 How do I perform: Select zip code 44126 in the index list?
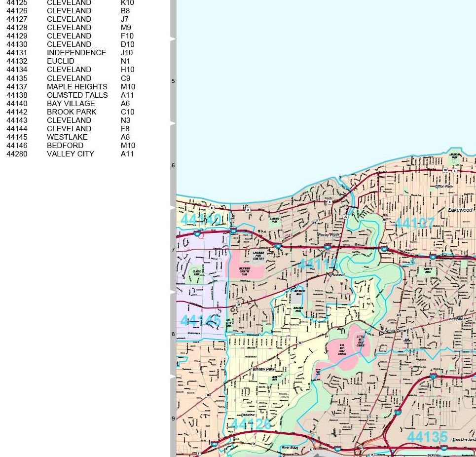coord(17,11)
